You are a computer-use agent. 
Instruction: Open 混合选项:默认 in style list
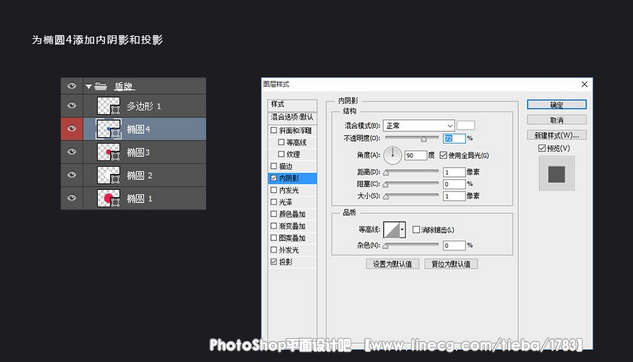tap(292, 117)
